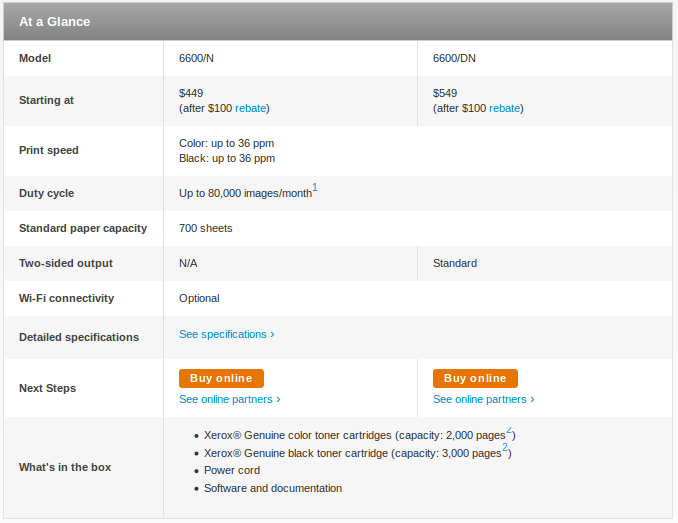Click the Buy online button for 6600/DN
The width and height of the screenshot is (678, 523).
tap(475, 378)
